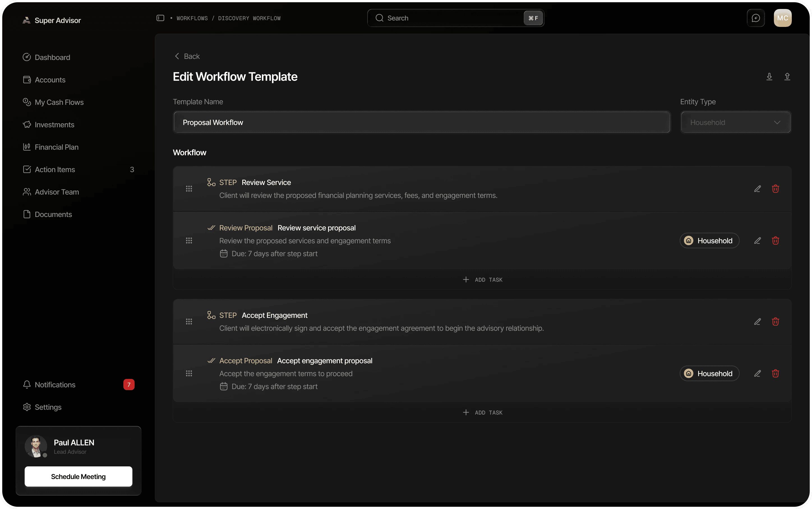Add task under Review Service step

483,280
